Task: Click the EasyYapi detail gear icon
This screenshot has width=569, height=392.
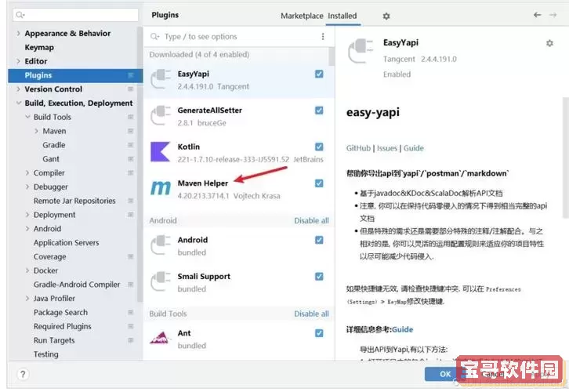Action: point(549,43)
